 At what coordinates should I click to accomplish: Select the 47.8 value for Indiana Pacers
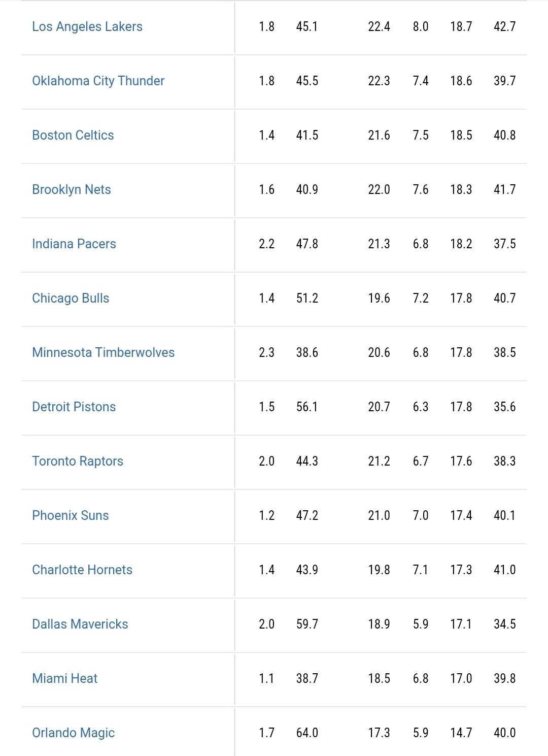(307, 244)
